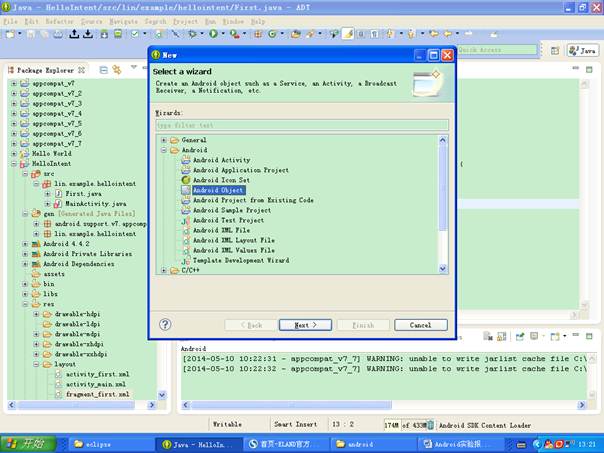Click the wizard filter text field
Image resolution: width=604 pixels, height=453 pixels.
pyautogui.click(x=300, y=125)
